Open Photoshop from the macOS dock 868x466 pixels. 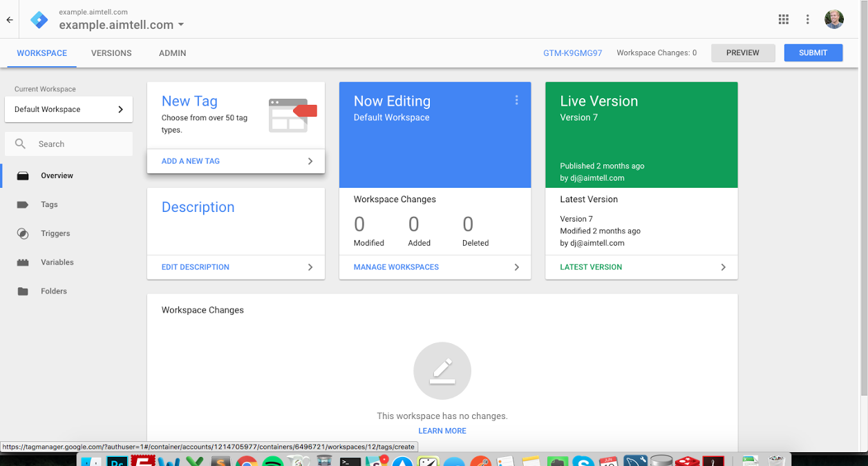117,461
